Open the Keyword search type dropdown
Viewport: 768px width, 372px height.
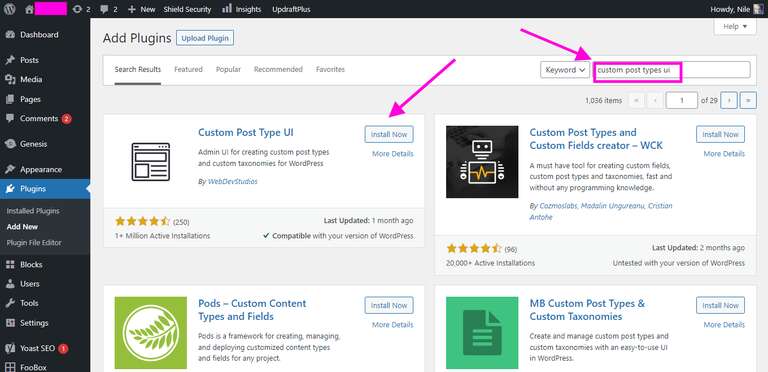click(565, 70)
